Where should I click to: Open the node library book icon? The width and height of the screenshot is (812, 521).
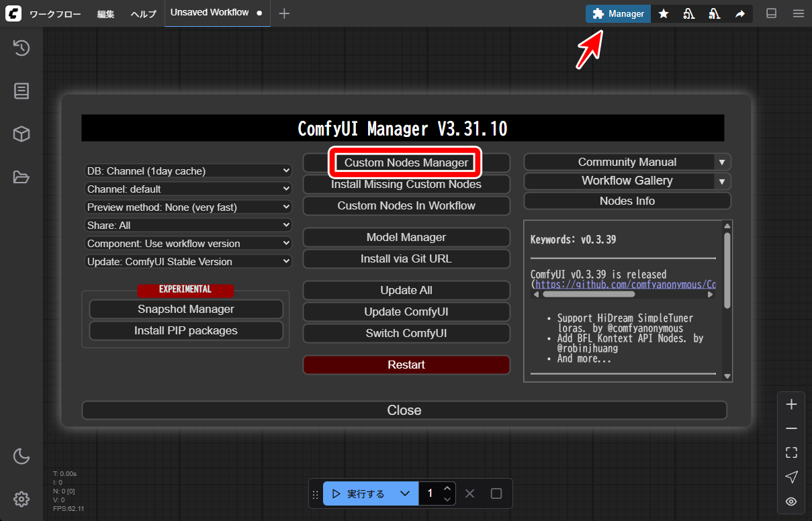tap(21, 91)
